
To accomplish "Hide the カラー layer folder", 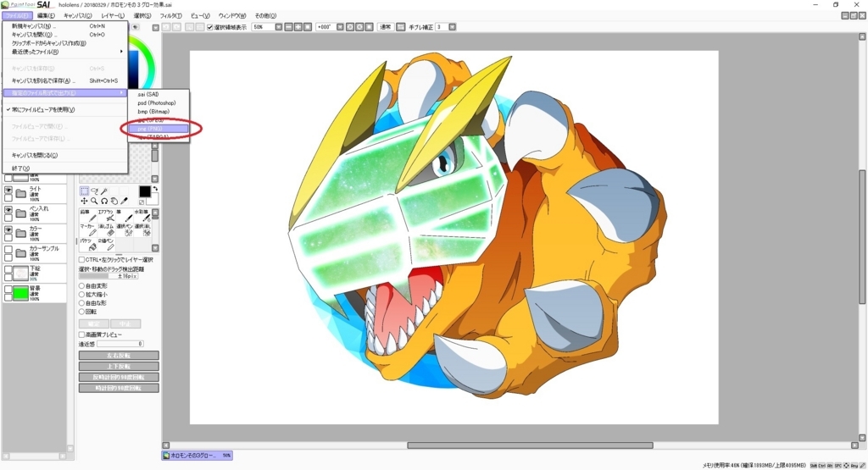I will pos(8,229).
